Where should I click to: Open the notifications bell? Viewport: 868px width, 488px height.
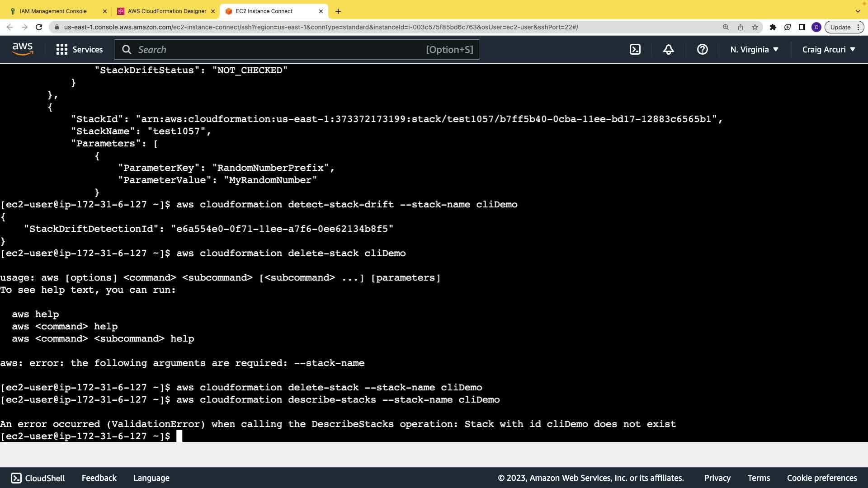coord(668,50)
